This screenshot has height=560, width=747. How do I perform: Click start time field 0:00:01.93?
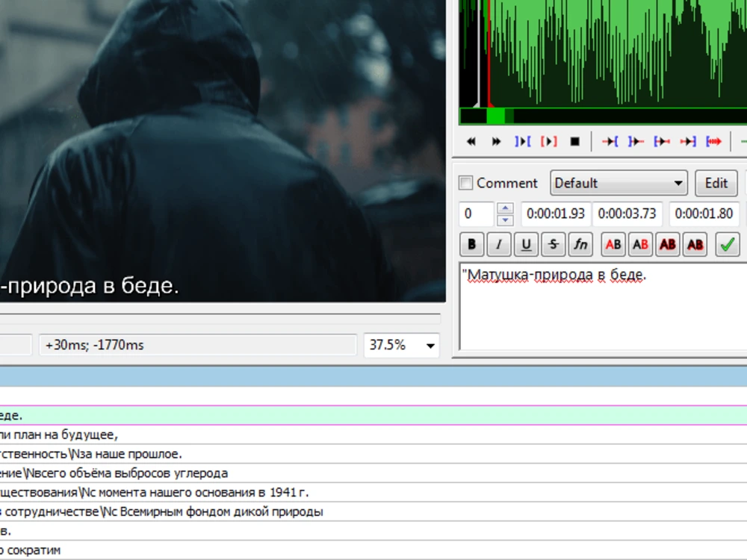556,214
